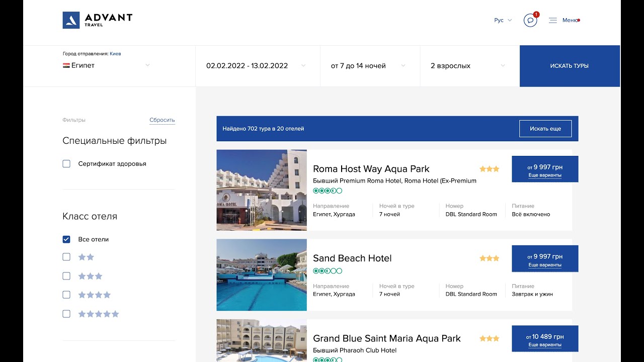This screenshot has width=644, height=362.
Task: Click the Advant Travel logo
Action: (97, 20)
